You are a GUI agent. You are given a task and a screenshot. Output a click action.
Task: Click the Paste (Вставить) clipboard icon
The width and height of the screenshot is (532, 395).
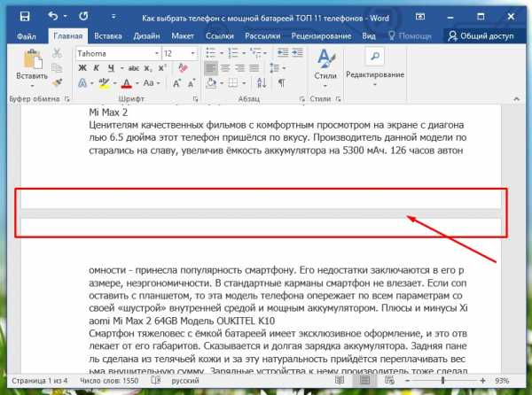(x=32, y=60)
